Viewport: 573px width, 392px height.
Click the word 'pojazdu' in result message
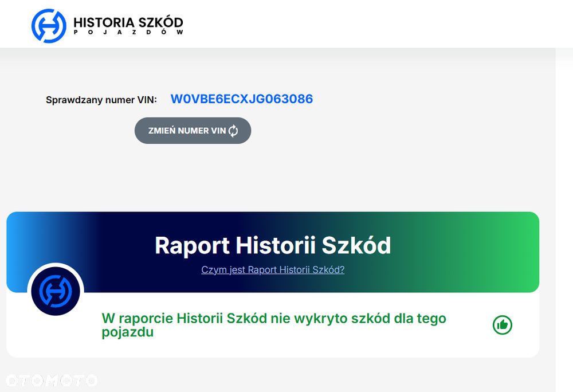tap(128, 332)
